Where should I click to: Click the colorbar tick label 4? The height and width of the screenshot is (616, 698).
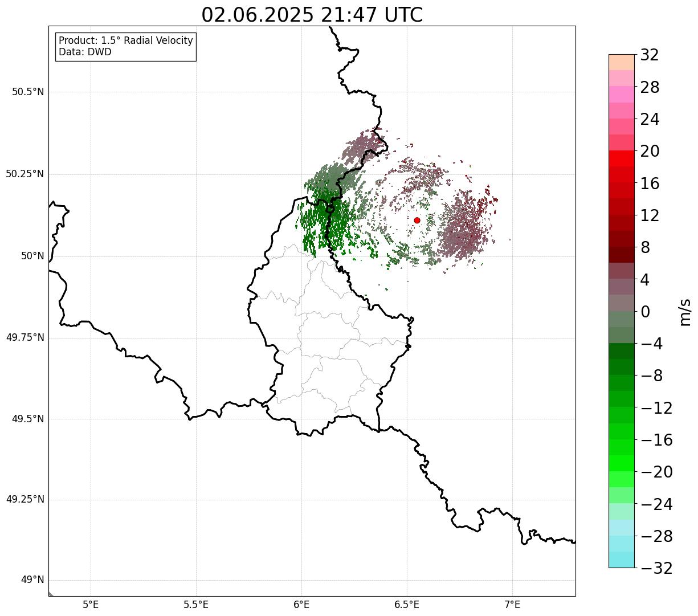[x=645, y=280]
